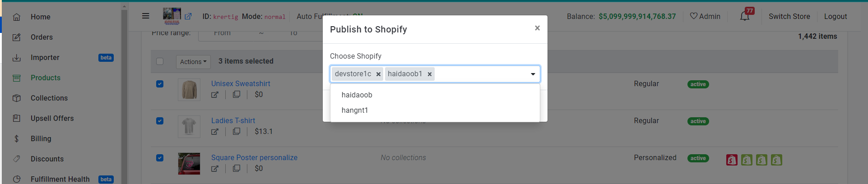This screenshot has width=868, height=184.
Task: Remove devstore1c tag from selection
Action: point(378,74)
